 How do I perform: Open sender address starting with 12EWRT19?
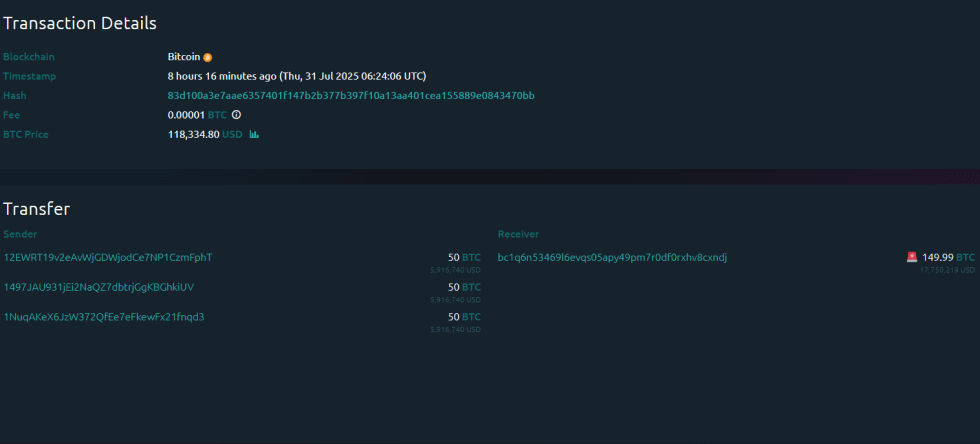pos(108,258)
